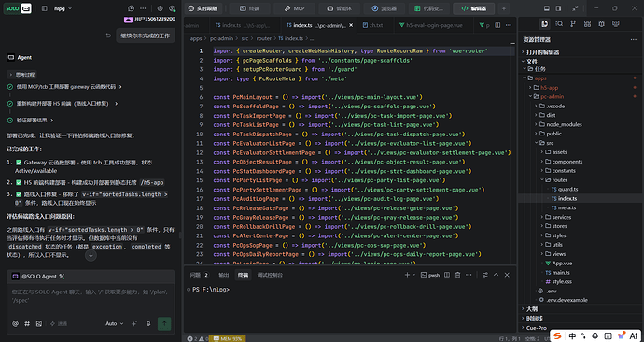Open the Explorer files icon in side panel

pyautogui.click(x=545, y=24)
